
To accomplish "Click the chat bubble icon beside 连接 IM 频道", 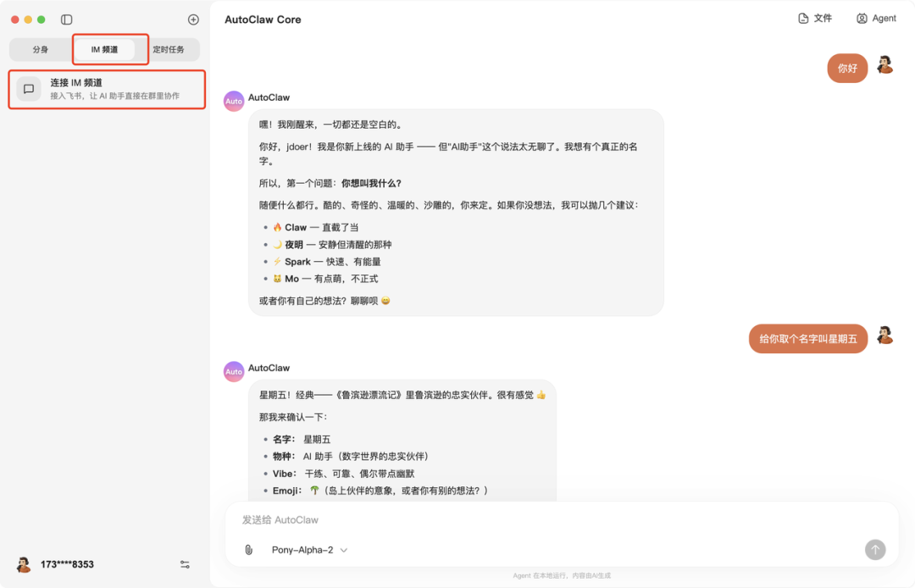I will [x=30, y=87].
